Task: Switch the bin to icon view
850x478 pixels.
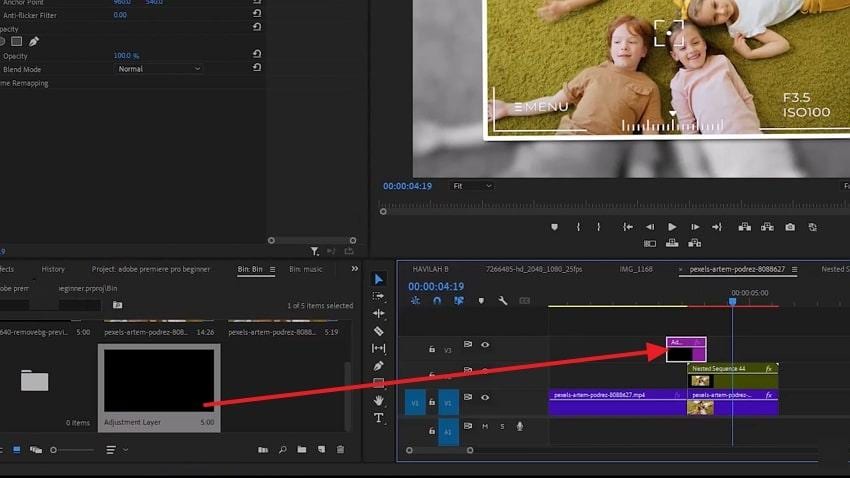Action: click(x=17, y=450)
